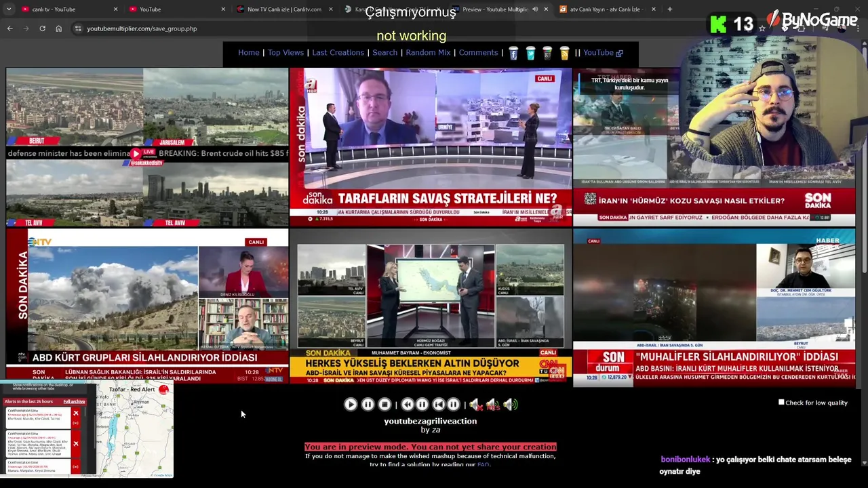Open Full archive link in alerts panel
The height and width of the screenshot is (488, 868).
point(74,402)
